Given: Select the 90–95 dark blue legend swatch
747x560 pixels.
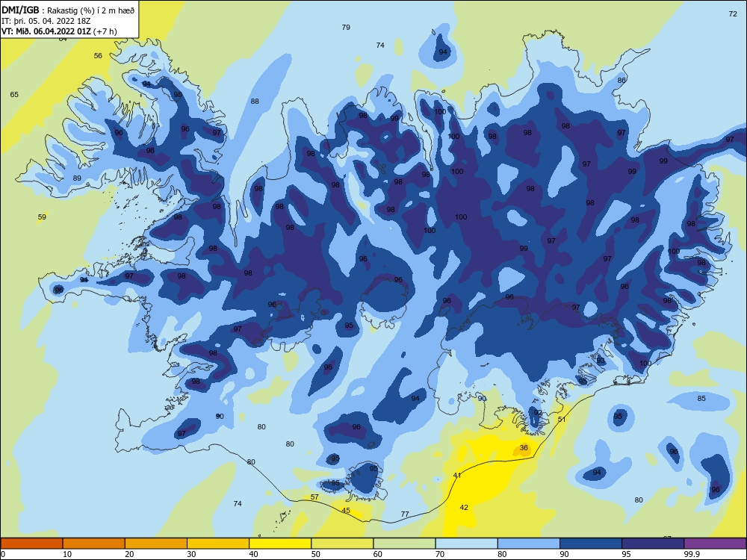Looking at the screenshot, I should point(591,544).
